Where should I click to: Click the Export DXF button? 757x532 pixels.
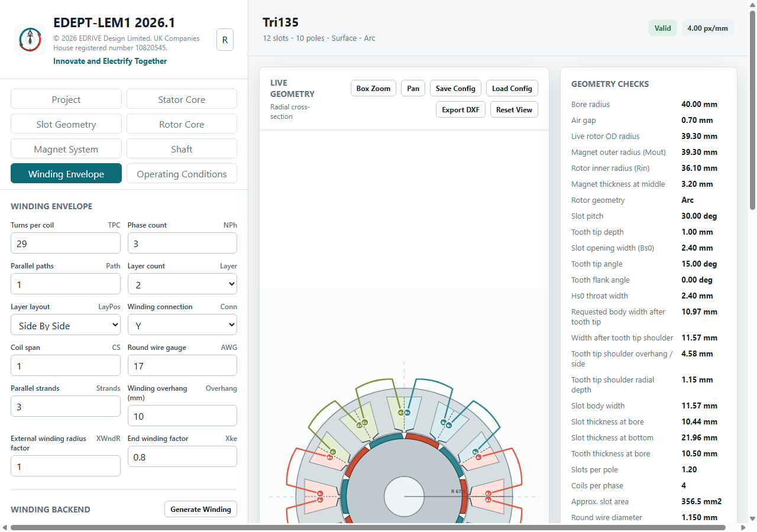461,110
